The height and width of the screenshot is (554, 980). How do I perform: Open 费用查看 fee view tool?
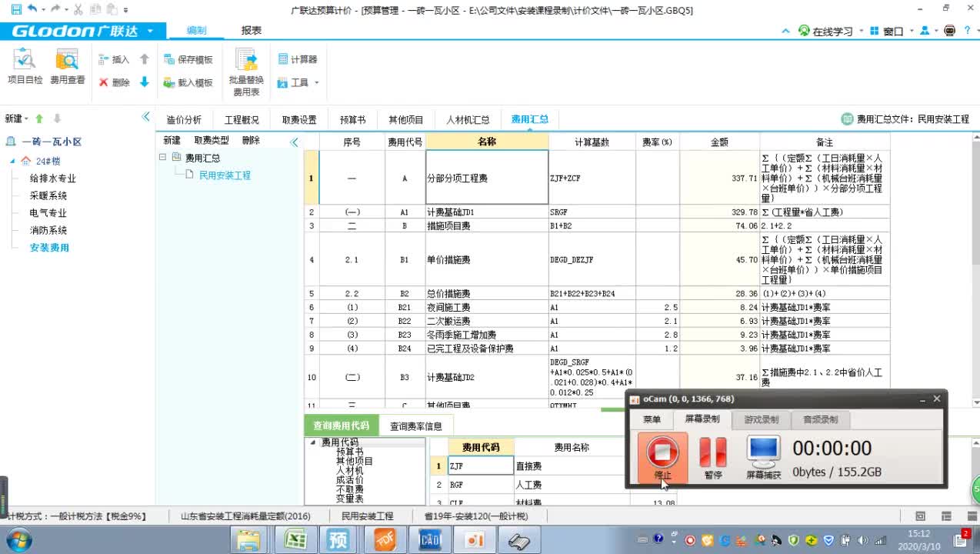tap(68, 67)
